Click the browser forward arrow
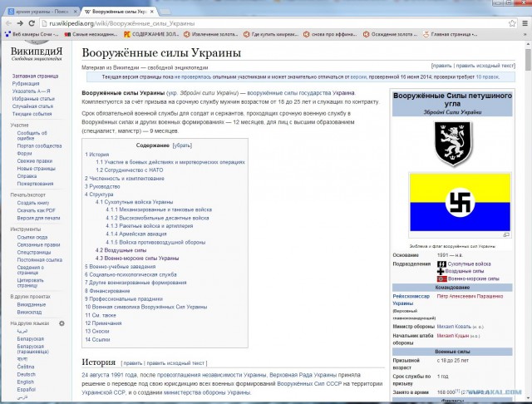 click(20, 23)
